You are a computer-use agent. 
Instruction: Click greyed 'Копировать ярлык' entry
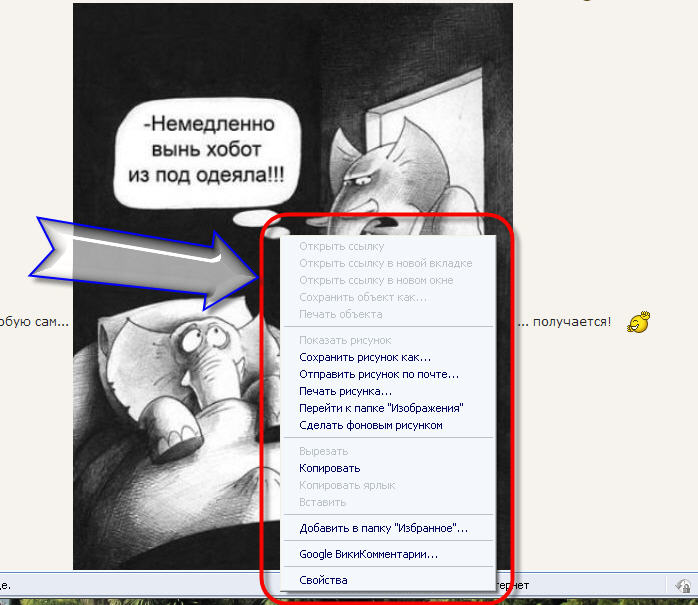pyautogui.click(x=388, y=485)
